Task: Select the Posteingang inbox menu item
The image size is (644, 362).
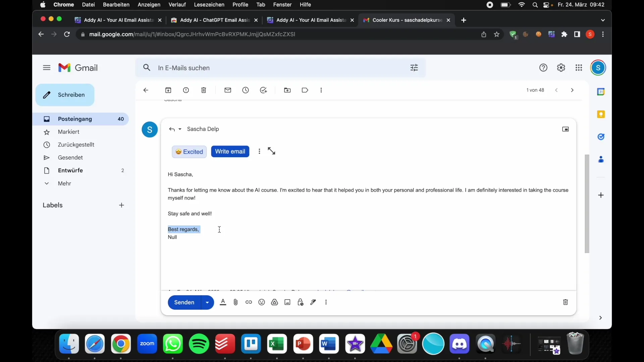Action: [74, 118]
